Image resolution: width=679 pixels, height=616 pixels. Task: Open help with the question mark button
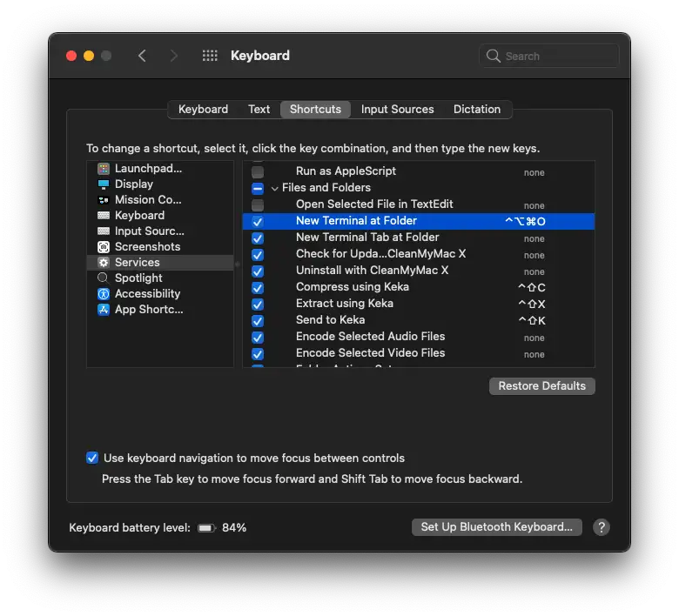tap(601, 527)
